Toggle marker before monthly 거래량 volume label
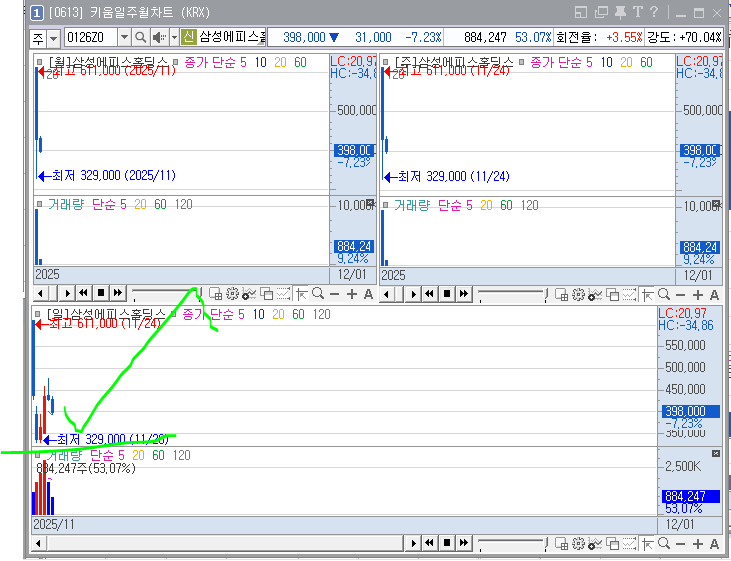The image size is (731, 561). 40,204
